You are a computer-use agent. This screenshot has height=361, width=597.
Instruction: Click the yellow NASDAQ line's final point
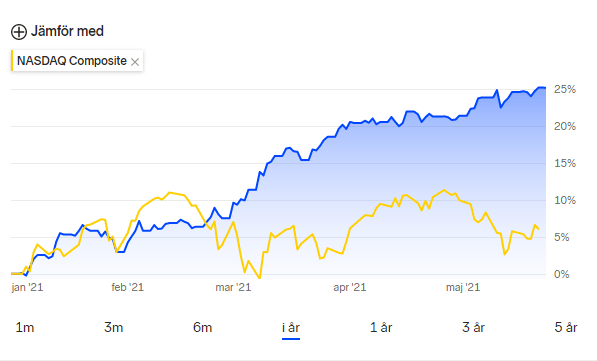pos(538,229)
